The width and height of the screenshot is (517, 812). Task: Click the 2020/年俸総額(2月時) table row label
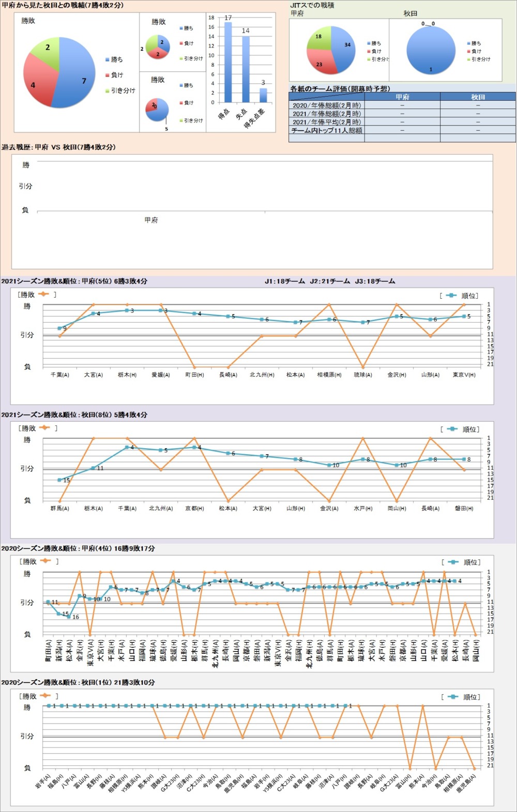pyautogui.click(x=327, y=105)
